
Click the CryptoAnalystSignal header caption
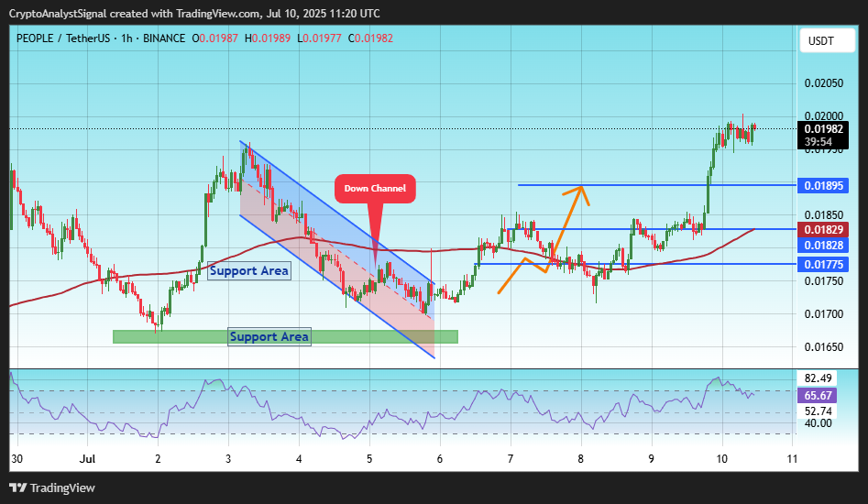pyautogui.click(x=194, y=13)
